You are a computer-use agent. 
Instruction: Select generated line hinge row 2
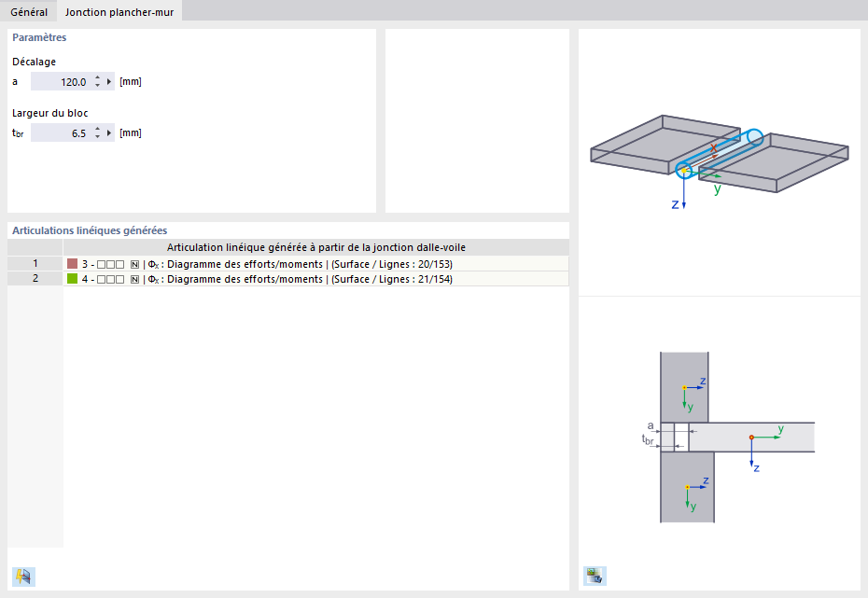[x=35, y=278]
